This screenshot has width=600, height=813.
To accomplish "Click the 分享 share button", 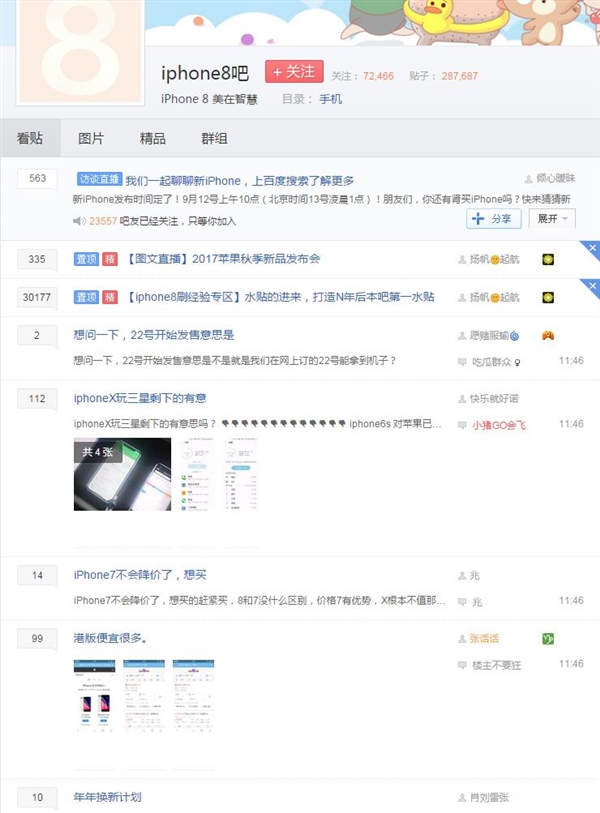I will [x=493, y=219].
